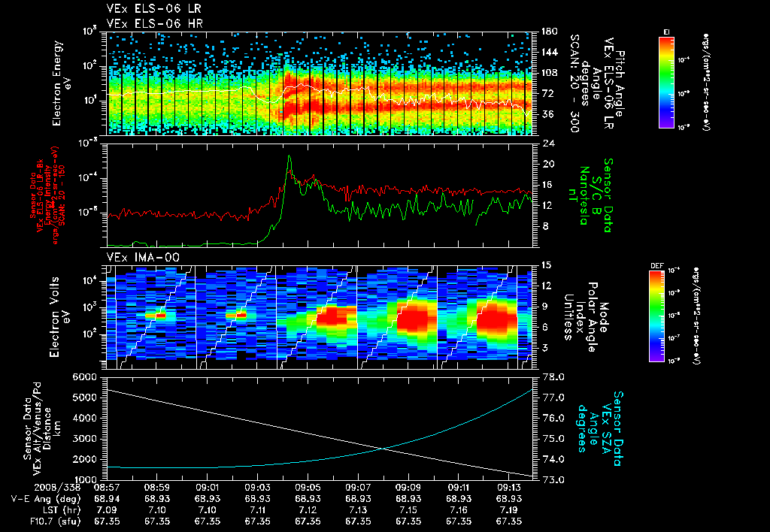
Task: Click the 7.09 LST value
Action: pos(107,510)
